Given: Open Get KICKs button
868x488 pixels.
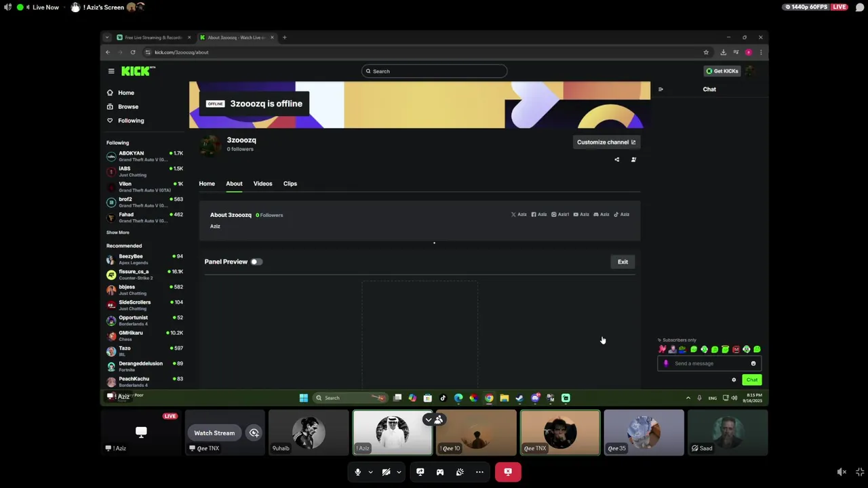Looking at the screenshot, I should [x=722, y=71].
